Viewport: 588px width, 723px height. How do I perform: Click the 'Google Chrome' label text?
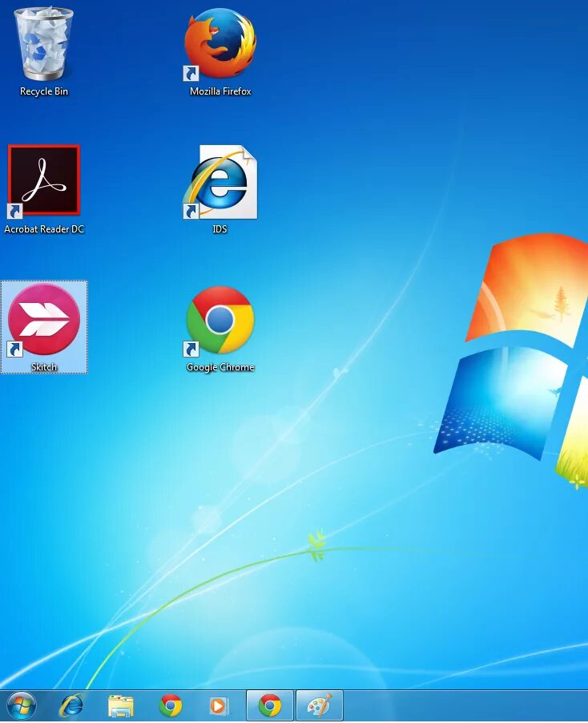(x=220, y=367)
